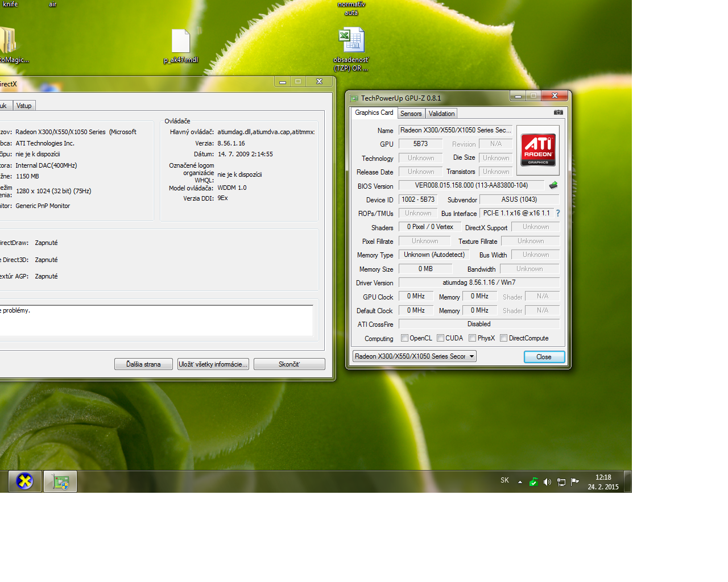The width and height of the screenshot is (728, 582).
Task: Toggle the CUDA checkbox
Action: [440, 338]
